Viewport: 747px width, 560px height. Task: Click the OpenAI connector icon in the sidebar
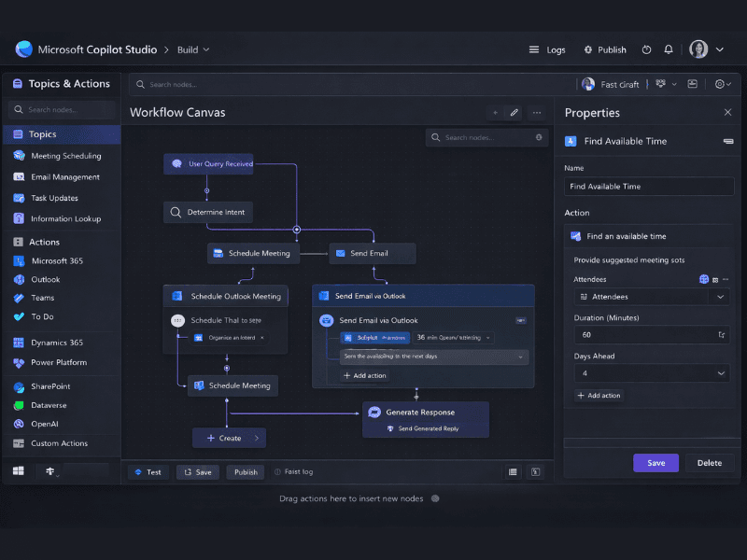click(x=20, y=425)
